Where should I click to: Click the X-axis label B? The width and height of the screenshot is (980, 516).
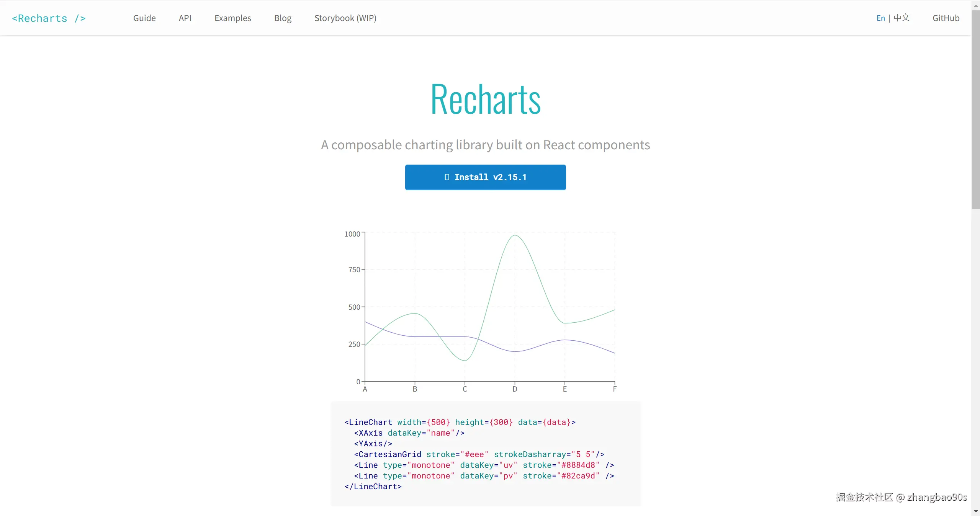pyautogui.click(x=415, y=389)
